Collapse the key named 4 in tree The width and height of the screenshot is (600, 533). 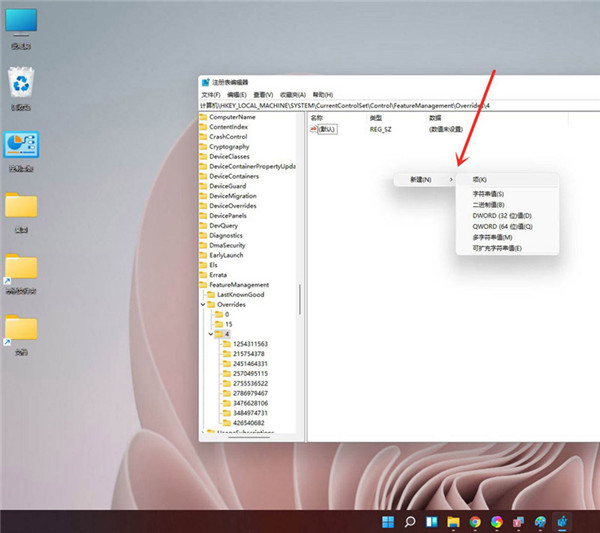click(211, 334)
